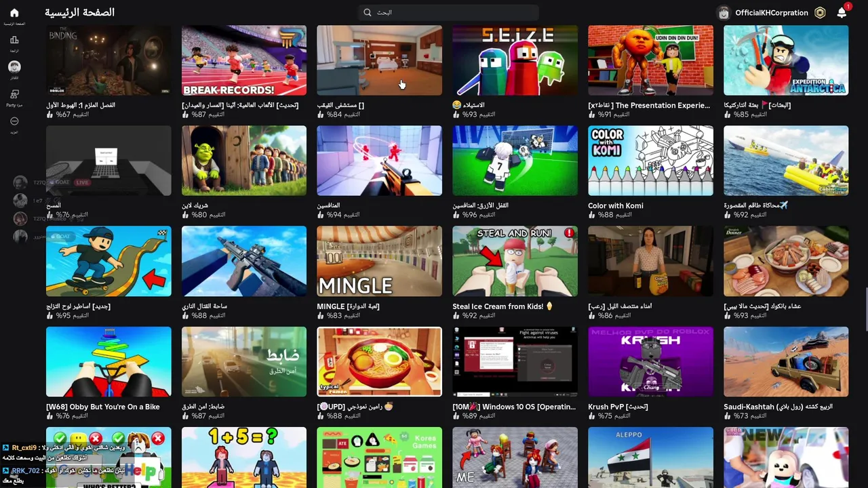The width and height of the screenshot is (868, 488).
Task: Open the red stickmen shooter thumbnail
Action: tap(380, 161)
